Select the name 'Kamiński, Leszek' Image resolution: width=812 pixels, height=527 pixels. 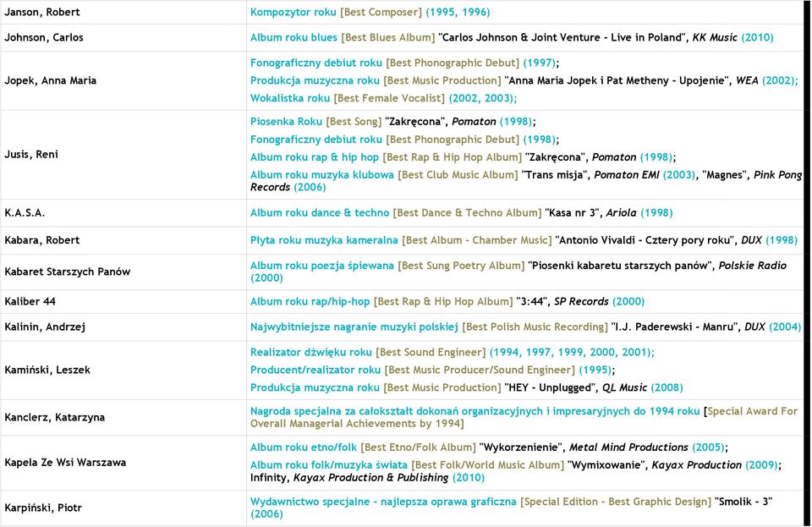(x=47, y=370)
